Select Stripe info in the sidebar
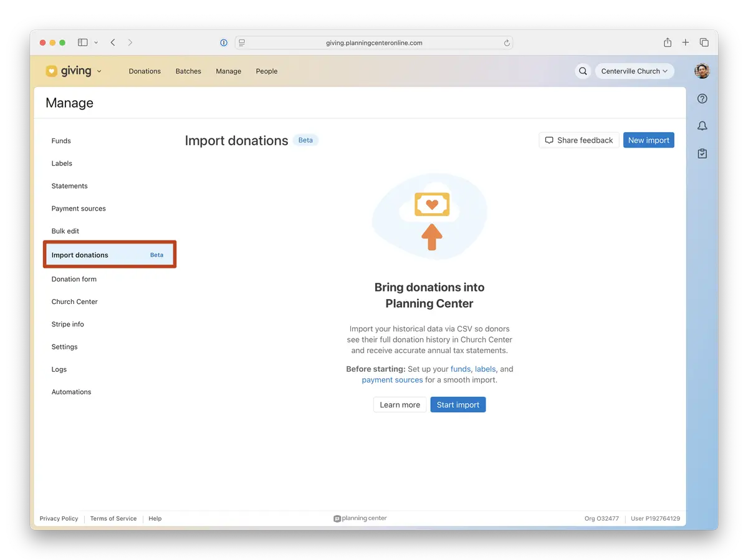 pyautogui.click(x=68, y=324)
